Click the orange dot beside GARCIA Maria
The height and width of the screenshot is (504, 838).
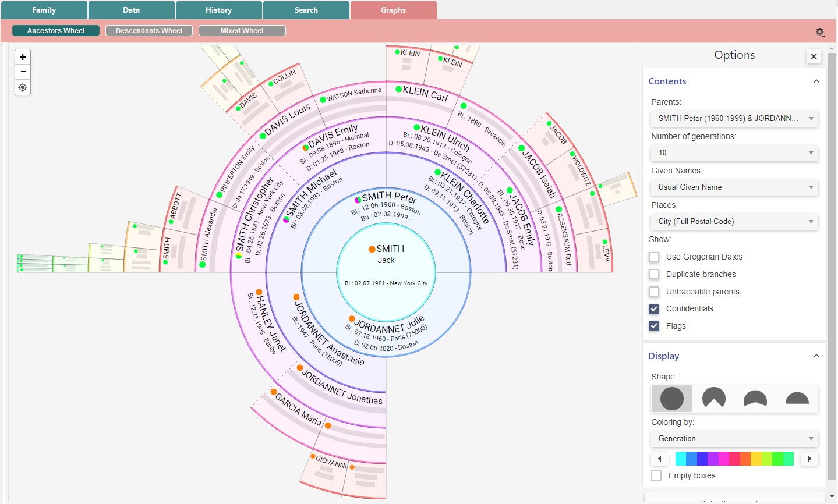pos(273,392)
